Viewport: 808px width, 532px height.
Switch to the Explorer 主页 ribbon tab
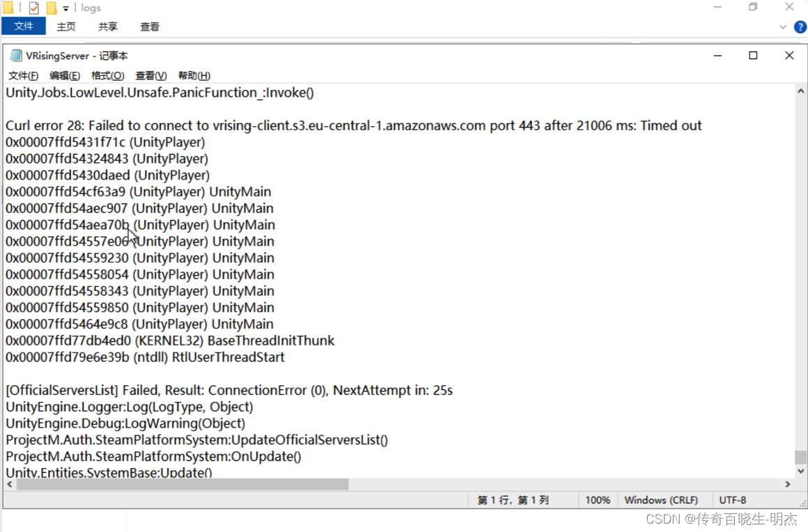pos(66,26)
